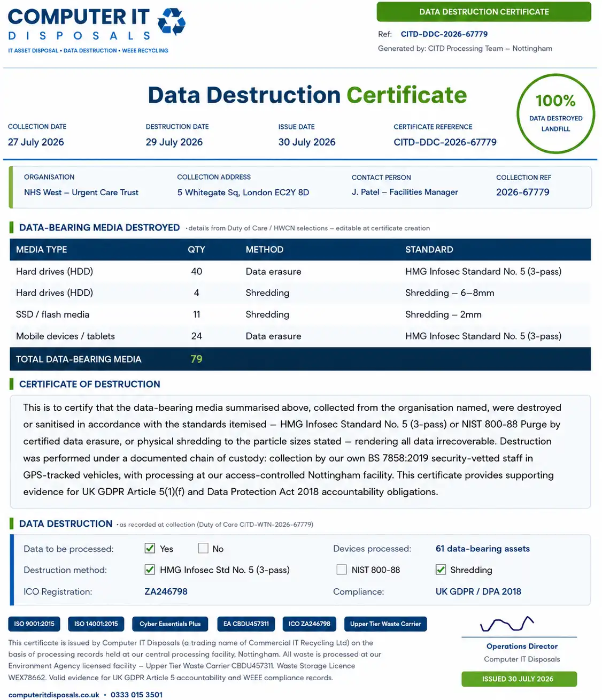Click the phone number 0333 015 3501
This screenshot has height=700, width=602.
(x=137, y=695)
